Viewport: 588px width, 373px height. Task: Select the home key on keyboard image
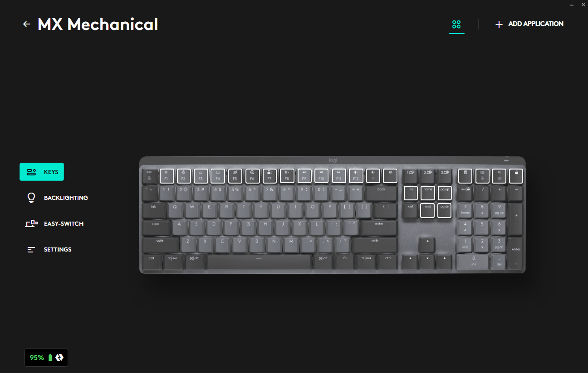(428, 193)
